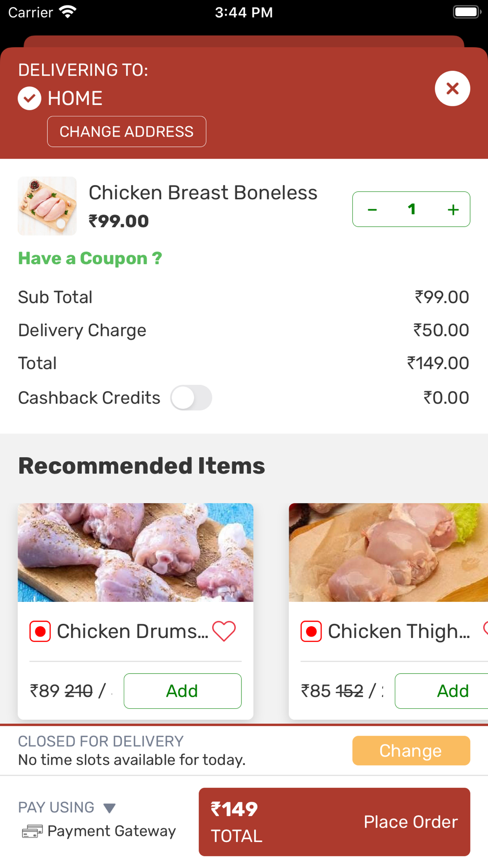Expand the Pay Using dropdown arrow

pos(110,808)
